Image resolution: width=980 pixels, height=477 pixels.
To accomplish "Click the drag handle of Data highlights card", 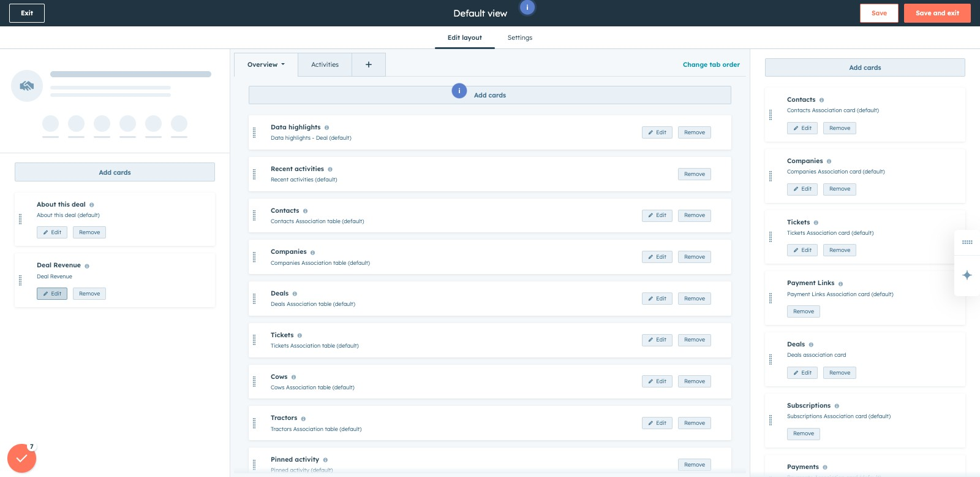I will (254, 132).
